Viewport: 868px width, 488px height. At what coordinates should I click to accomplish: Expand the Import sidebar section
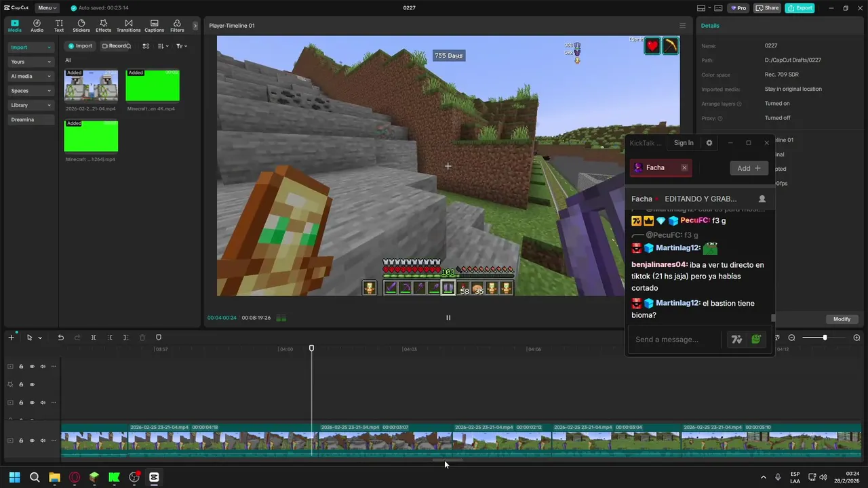(x=31, y=47)
